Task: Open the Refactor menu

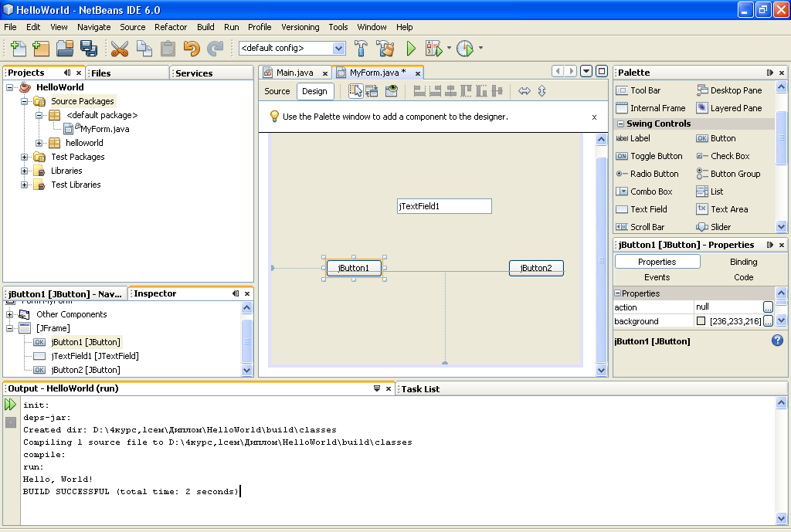Action: pos(171,27)
